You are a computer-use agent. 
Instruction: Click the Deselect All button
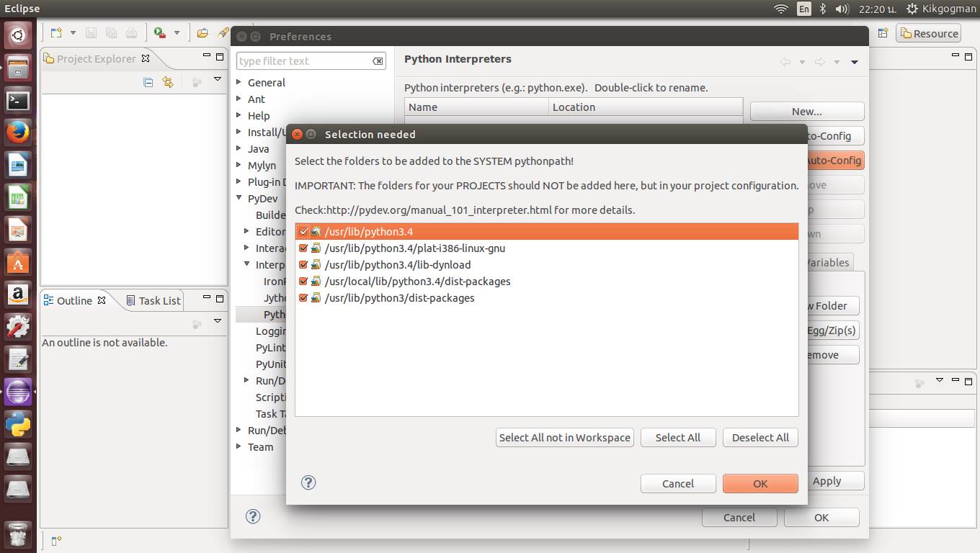click(760, 437)
